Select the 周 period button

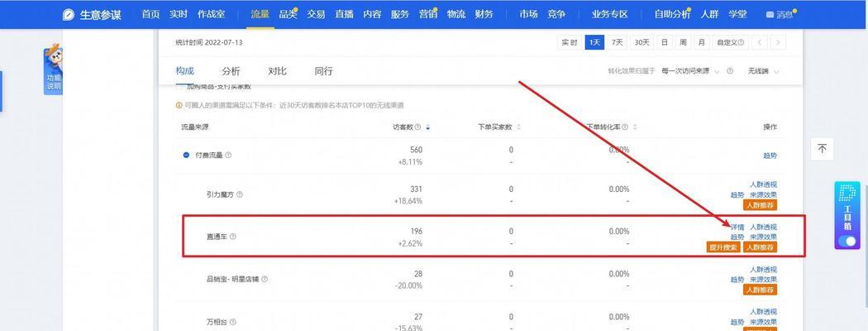tap(683, 43)
